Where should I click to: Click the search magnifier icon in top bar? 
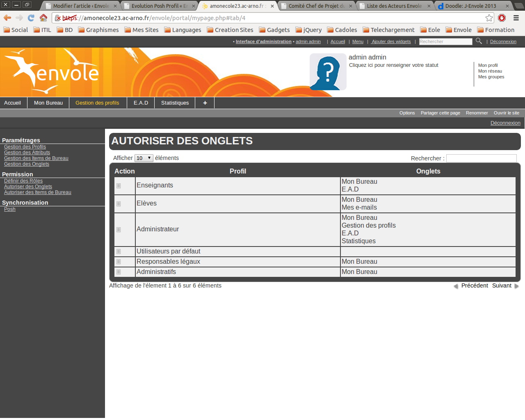coord(479,41)
